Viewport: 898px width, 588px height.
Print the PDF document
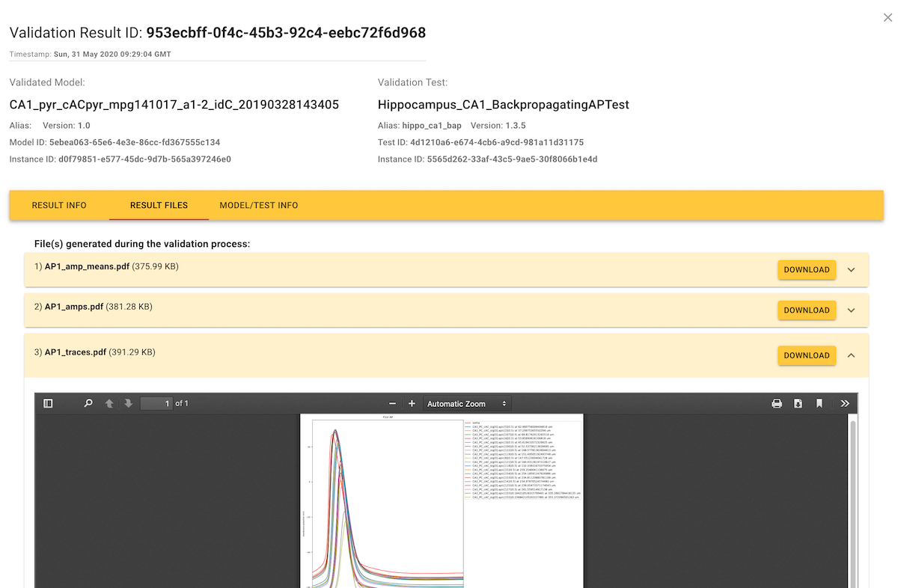coord(777,403)
